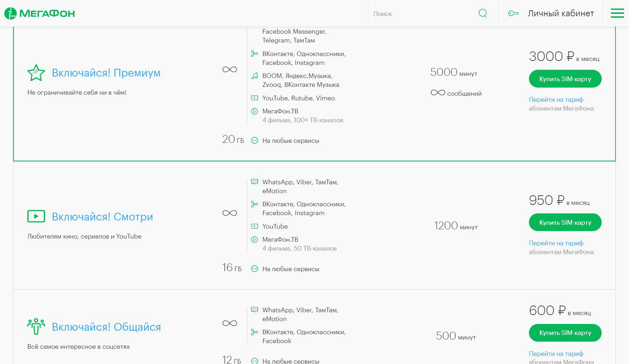The height and width of the screenshot is (364, 629).
Task: Click the people icon for Включайся! Общайся
Action: click(36, 327)
